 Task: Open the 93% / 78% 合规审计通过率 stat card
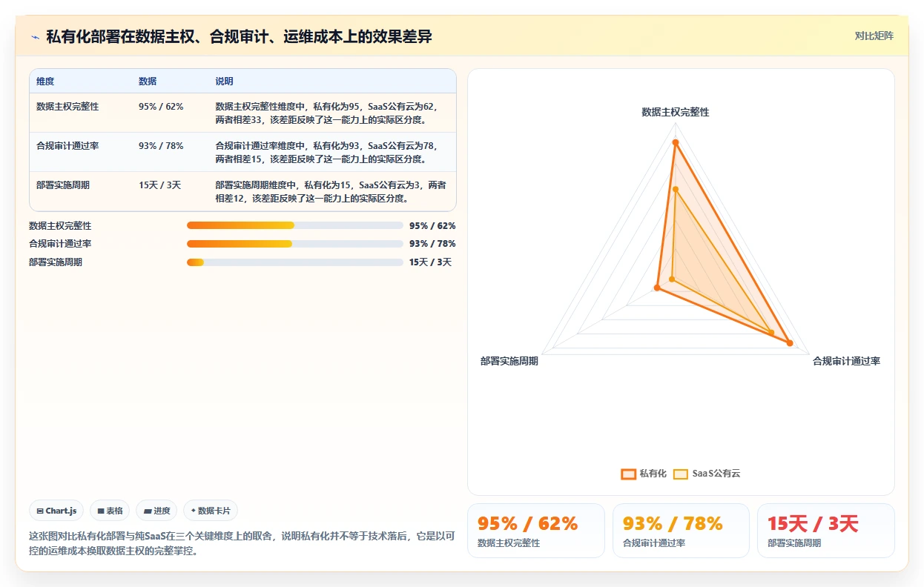681,531
